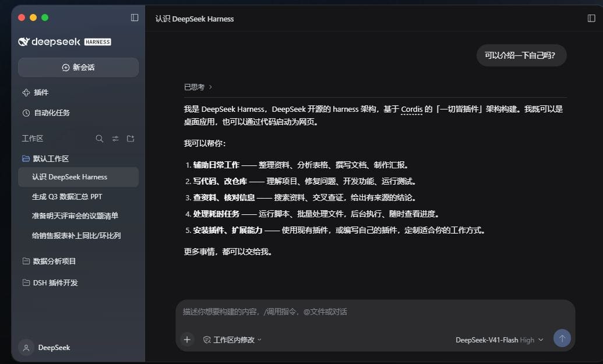Focus the message input field
603x364 pixels.
click(x=375, y=312)
